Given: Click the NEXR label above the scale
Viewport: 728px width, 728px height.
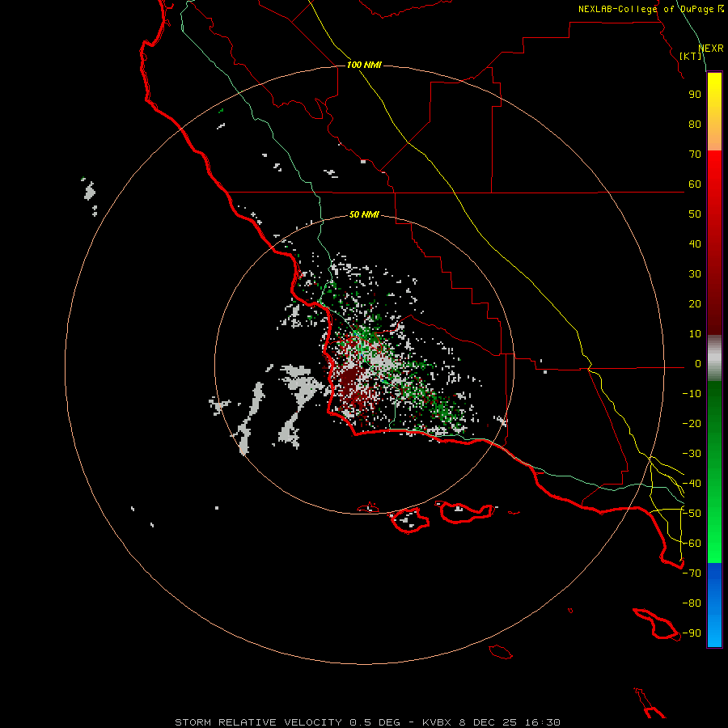Looking at the screenshot, I should tap(711, 49).
